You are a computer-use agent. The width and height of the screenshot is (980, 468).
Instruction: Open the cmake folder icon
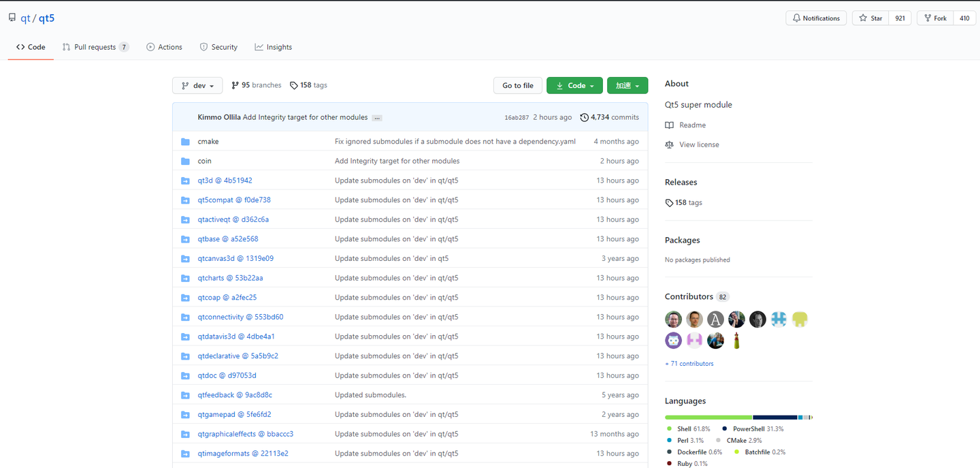pos(185,142)
